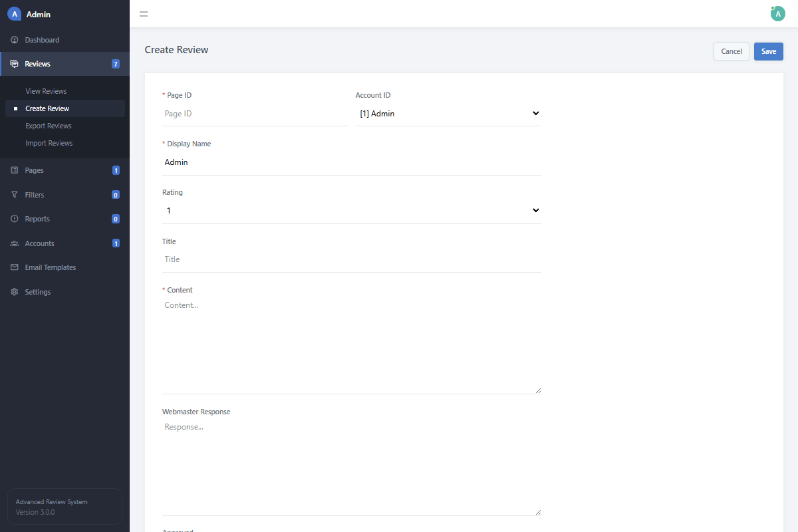Open the Dashboard section icon
798x532 pixels.
pos(15,39)
